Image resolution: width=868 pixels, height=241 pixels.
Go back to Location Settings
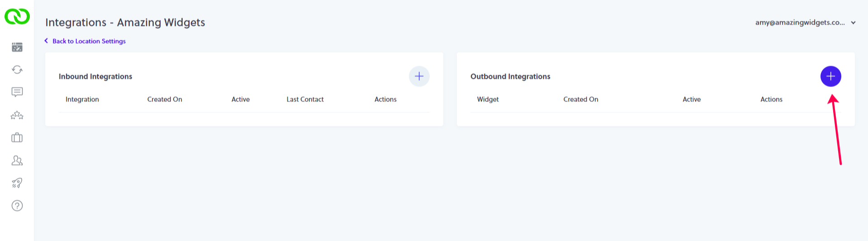pos(89,41)
